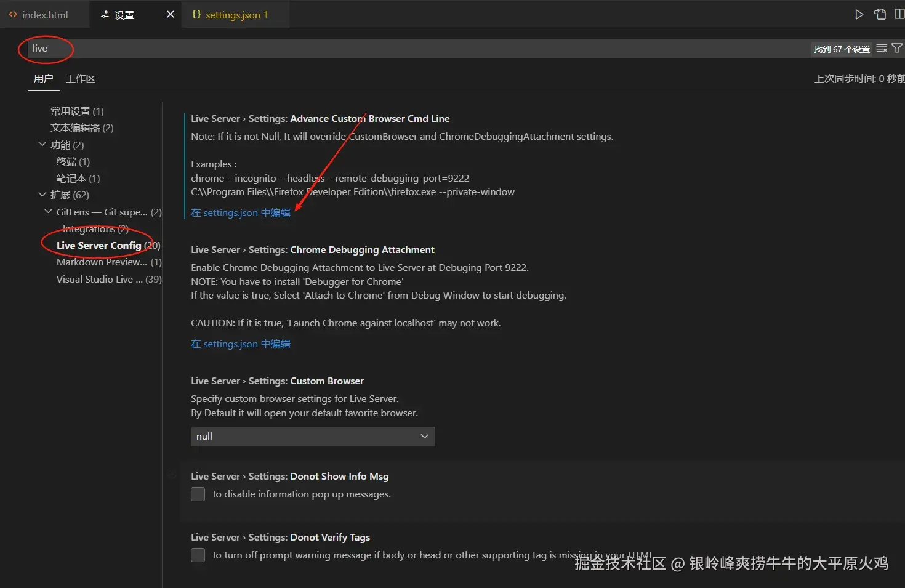Open settings.json link under Advance Custom Browser

point(241,213)
